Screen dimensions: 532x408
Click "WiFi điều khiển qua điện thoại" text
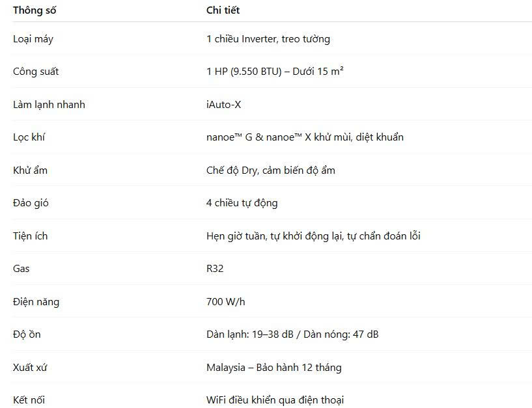point(275,400)
